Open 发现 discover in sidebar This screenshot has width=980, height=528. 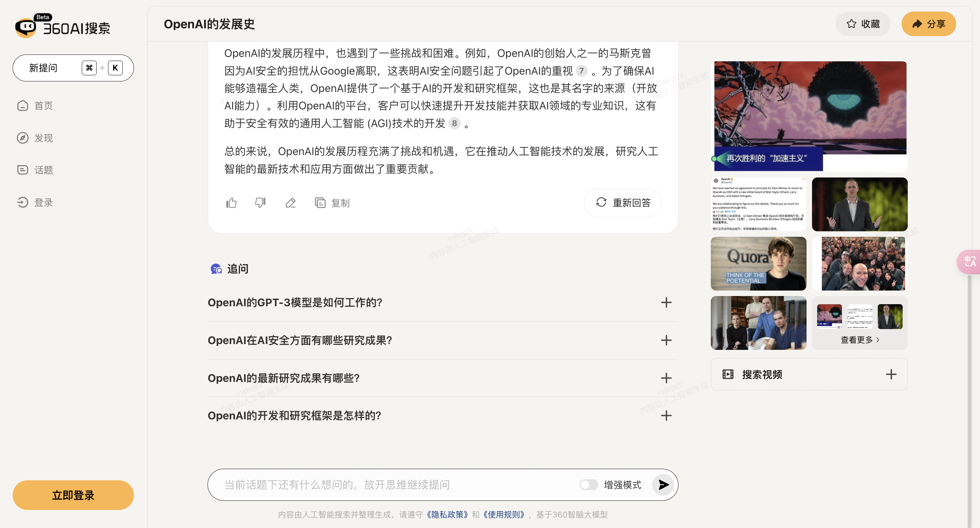[x=35, y=138]
